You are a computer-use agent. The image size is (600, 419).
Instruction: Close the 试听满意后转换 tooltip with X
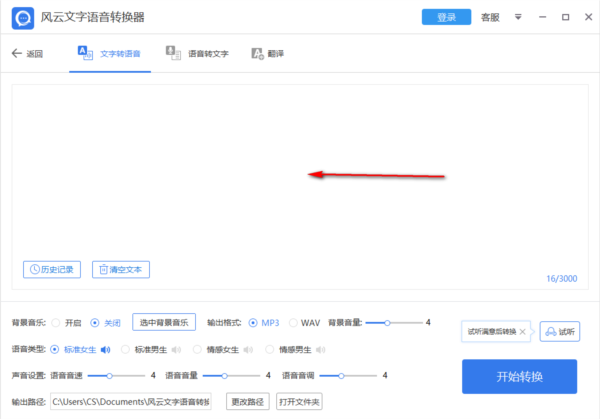522,331
